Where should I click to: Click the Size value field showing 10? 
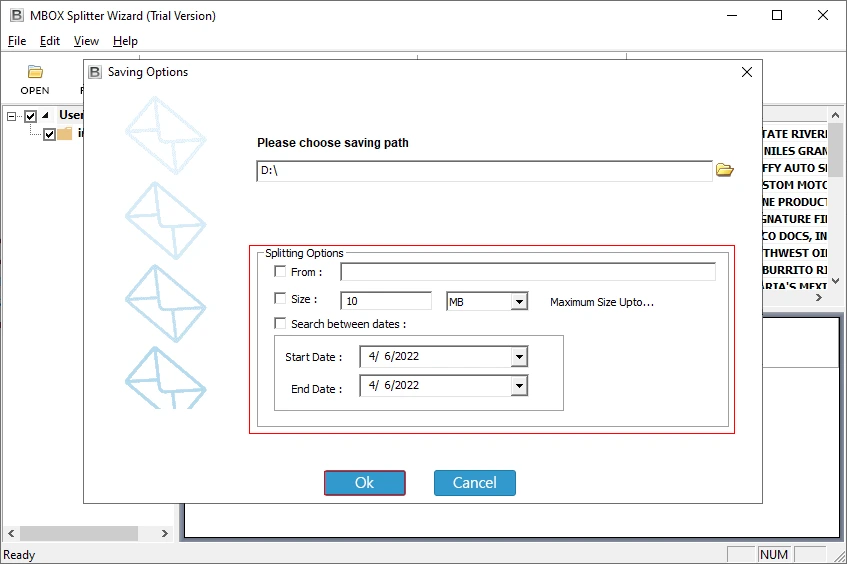pyautogui.click(x=386, y=301)
